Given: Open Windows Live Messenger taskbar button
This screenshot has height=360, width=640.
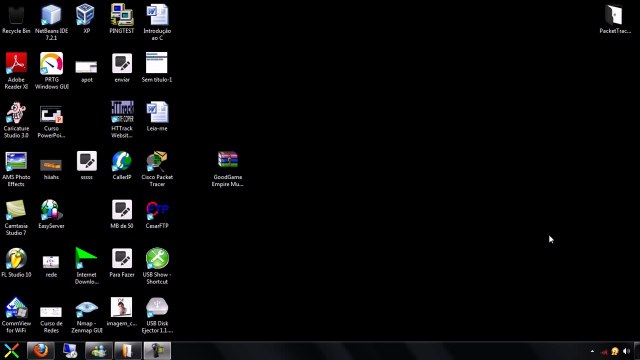Looking at the screenshot, I should coord(99,351).
